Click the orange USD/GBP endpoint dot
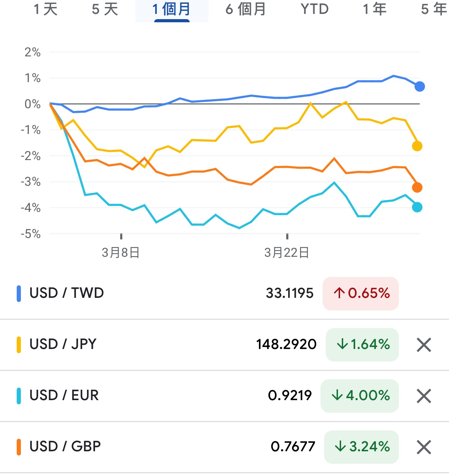 point(417,188)
